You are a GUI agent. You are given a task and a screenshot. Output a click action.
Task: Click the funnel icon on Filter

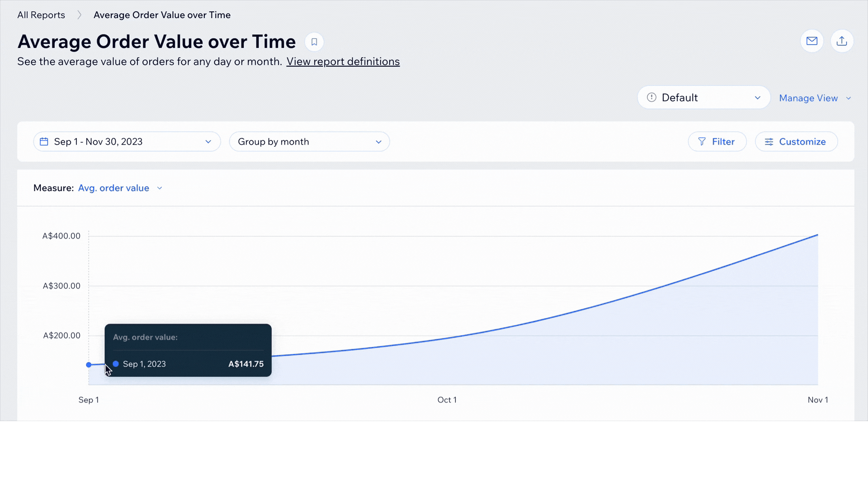pos(702,142)
